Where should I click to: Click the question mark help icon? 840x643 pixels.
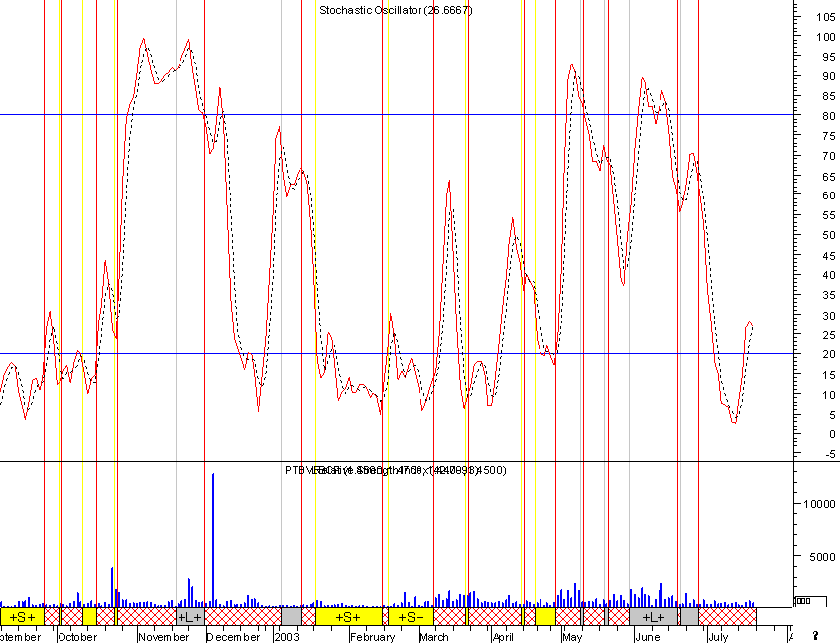816,636
